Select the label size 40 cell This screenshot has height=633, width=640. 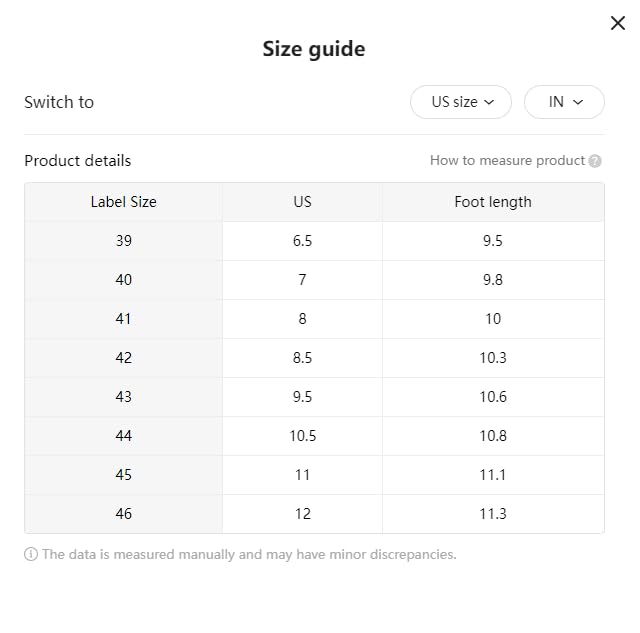point(124,280)
